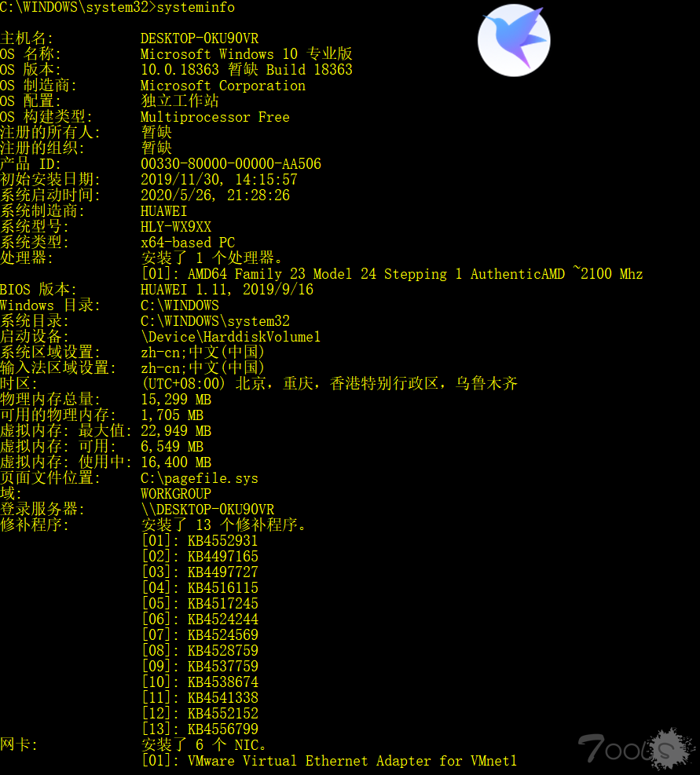Screen dimensions: 700x775
Task: Click the systeminfo command text
Action: pos(196,7)
